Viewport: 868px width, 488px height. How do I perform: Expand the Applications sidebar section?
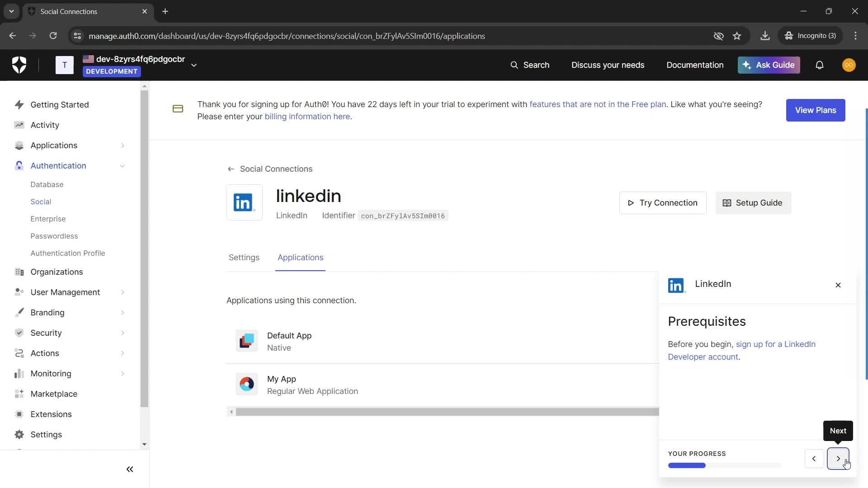pyautogui.click(x=122, y=145)
